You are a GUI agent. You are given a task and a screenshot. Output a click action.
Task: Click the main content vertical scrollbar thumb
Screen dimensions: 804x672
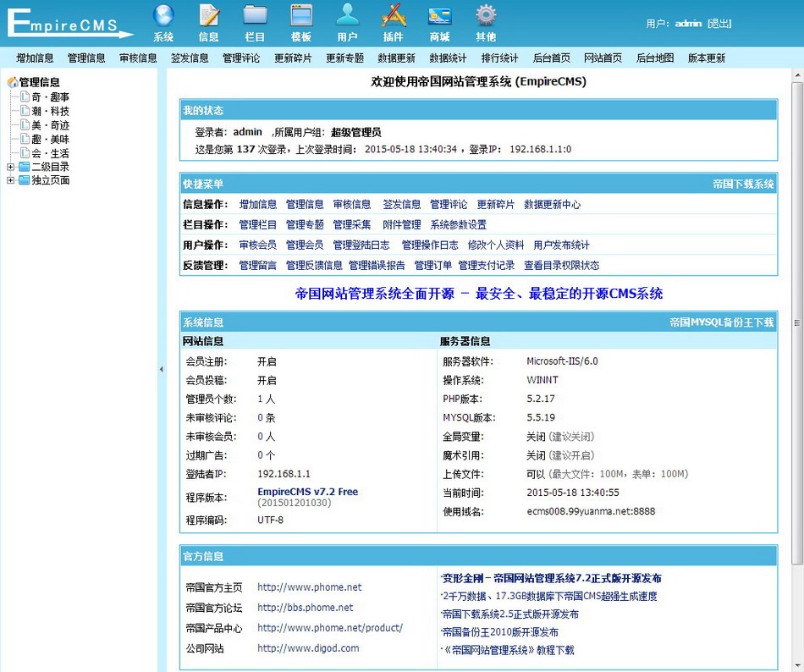click(x=797, y=323)
